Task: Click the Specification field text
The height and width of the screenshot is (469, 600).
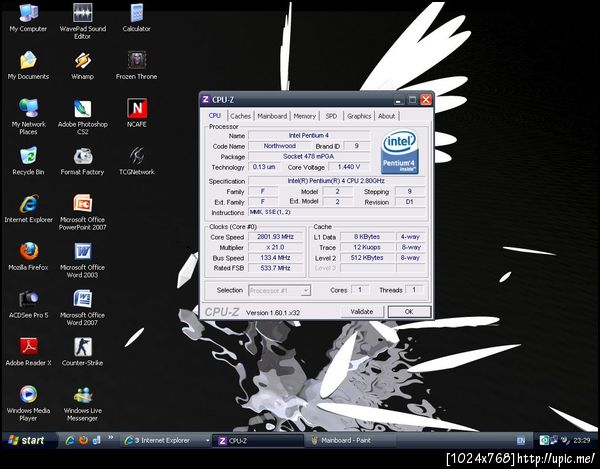Action: coord(336,181)
